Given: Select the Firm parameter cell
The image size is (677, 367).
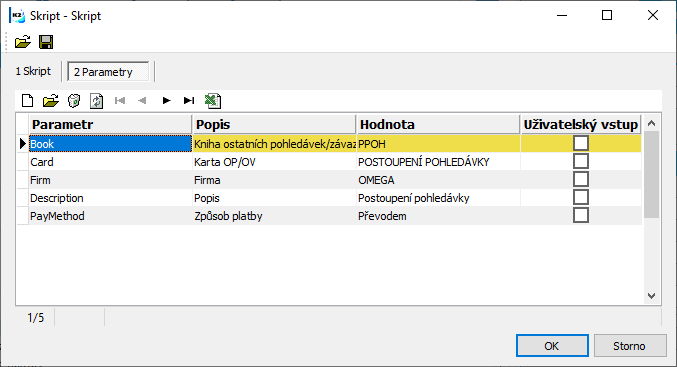Looking at the screenshot, I should click(110, 180).
